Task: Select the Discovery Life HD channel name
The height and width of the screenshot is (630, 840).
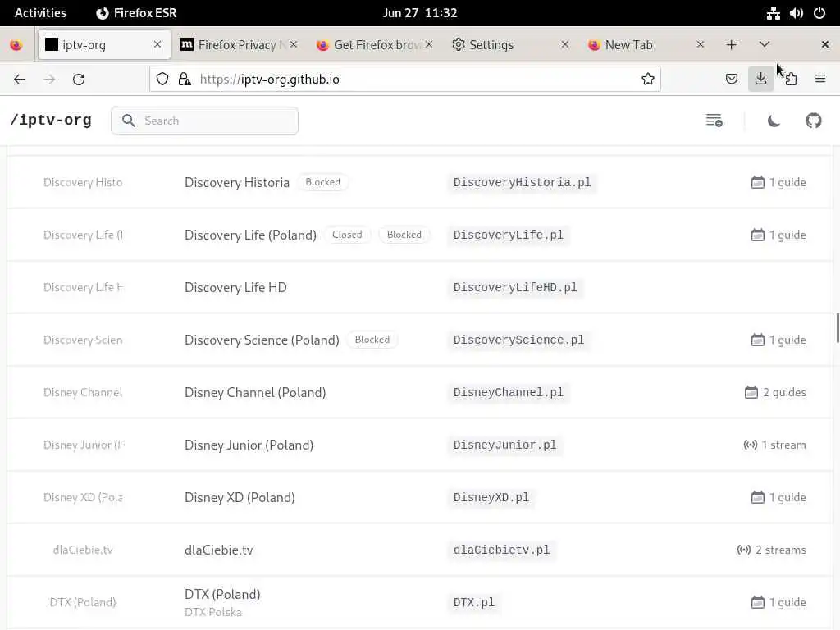Action: tap(235, 287)
